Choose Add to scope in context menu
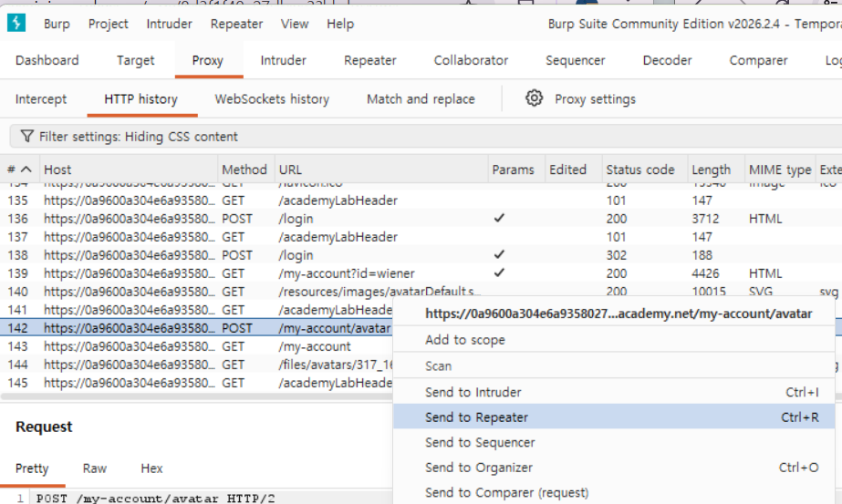 coord(614,340)
